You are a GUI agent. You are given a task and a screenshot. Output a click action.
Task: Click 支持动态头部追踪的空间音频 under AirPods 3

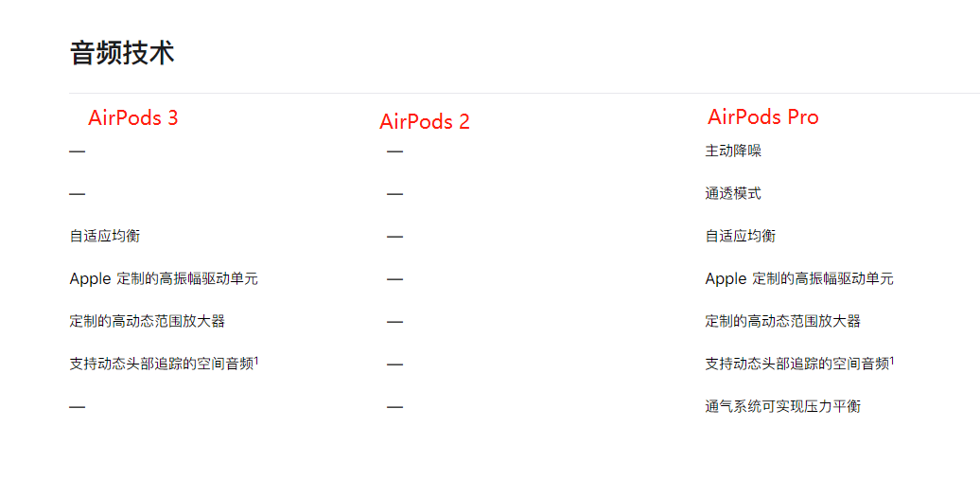[161, 364]
